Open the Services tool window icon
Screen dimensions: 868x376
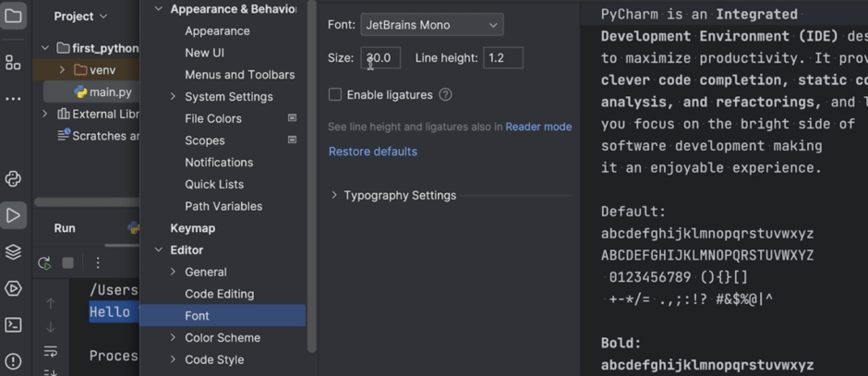[x=13, y=288]
